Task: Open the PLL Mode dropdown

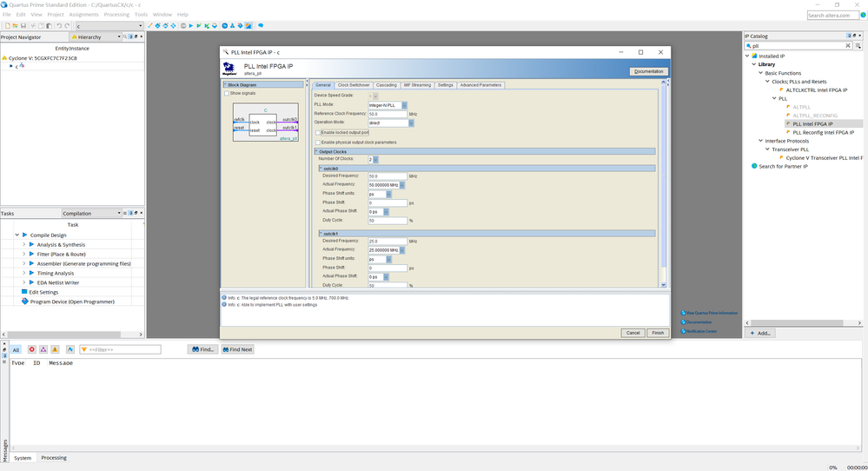Action: point(404,105)
